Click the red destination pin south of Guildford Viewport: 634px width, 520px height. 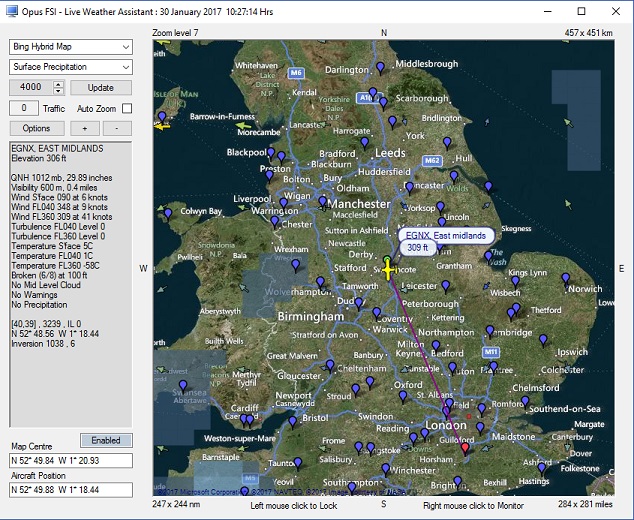tap(465, 448)
